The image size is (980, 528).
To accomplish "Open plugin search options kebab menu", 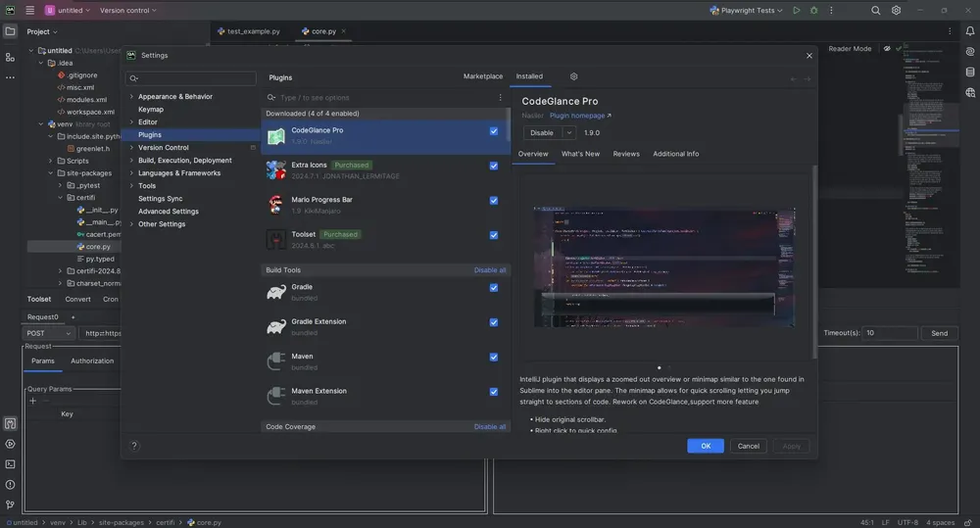I will (500, 98).
